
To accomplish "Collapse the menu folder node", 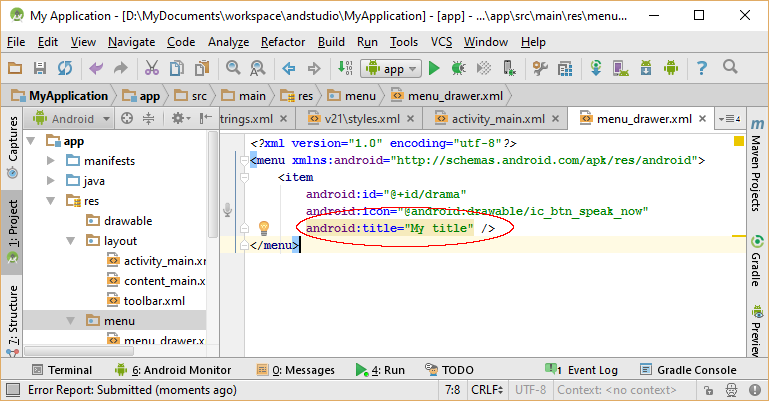I will pyautogui.click(x=71, y=321).
